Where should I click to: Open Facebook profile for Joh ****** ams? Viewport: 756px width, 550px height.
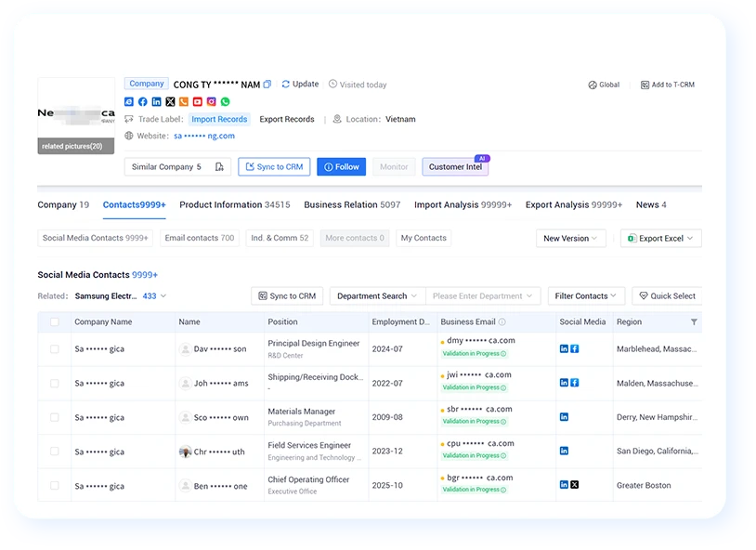point(575,383)
